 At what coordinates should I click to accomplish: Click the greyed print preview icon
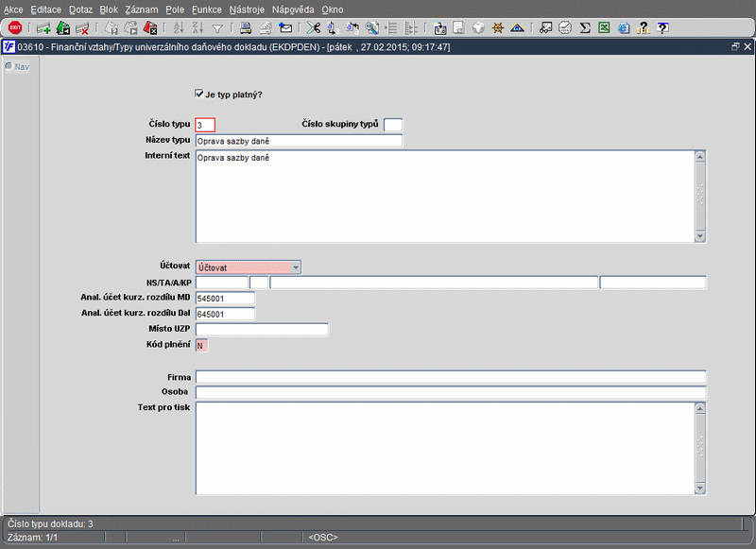(x=266, y=28)
